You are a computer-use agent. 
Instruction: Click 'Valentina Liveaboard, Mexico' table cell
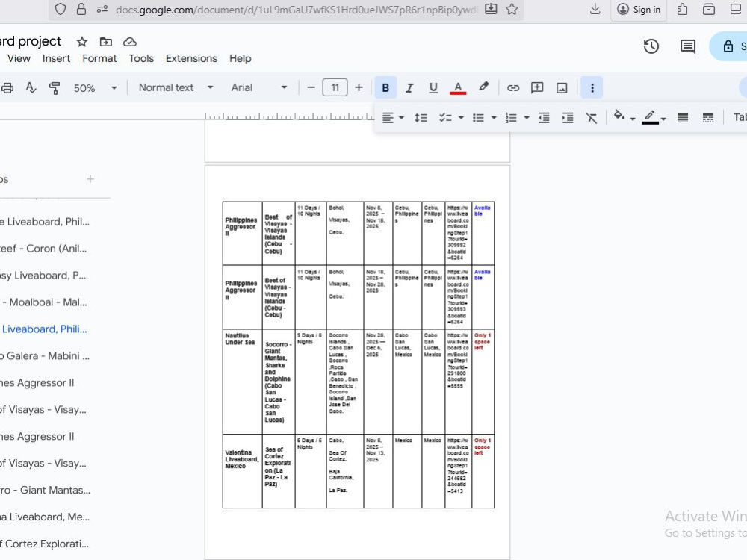pyautogui.click(x=242, y=470)
